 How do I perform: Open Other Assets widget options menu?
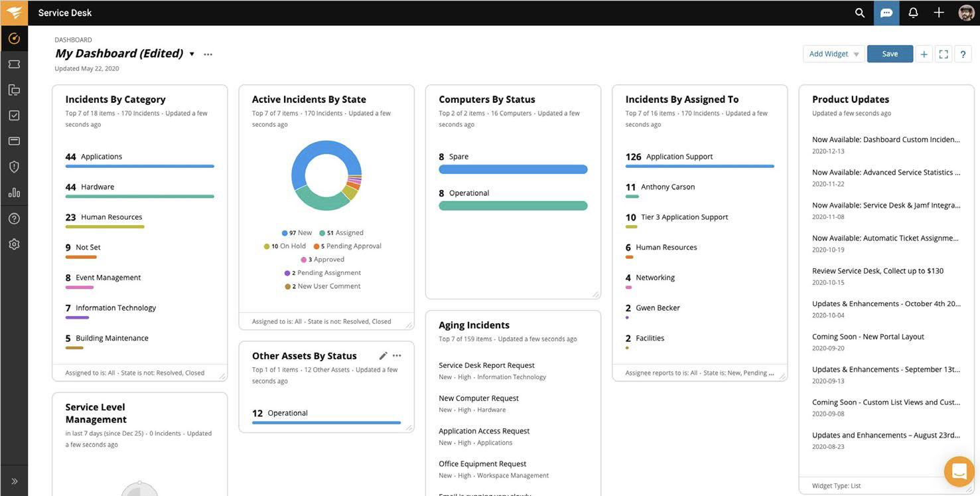click(397, 356)
